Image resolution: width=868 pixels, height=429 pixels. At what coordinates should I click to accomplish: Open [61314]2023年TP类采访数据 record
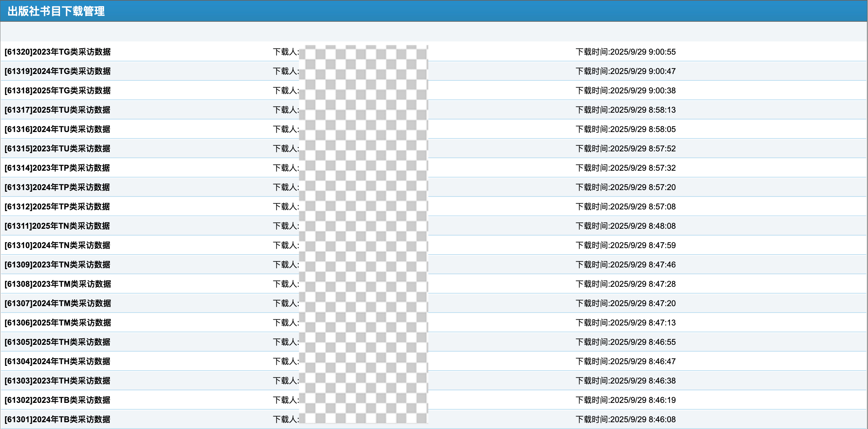(x=58, y=168)
